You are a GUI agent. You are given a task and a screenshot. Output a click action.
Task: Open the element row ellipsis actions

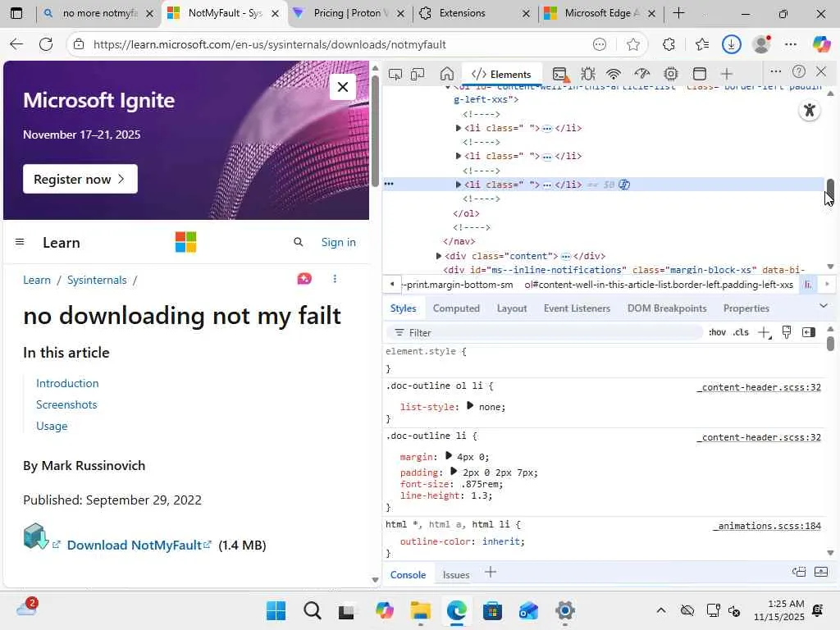[x=389, y=184]
